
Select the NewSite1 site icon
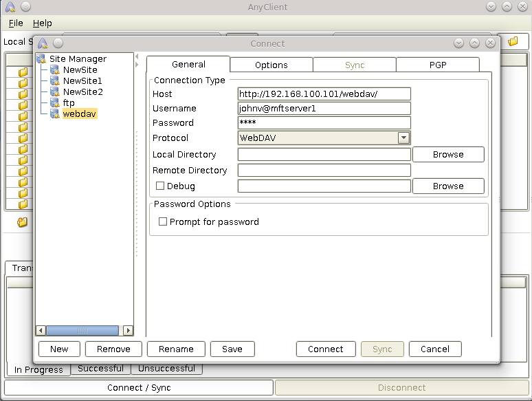[55, 81]
